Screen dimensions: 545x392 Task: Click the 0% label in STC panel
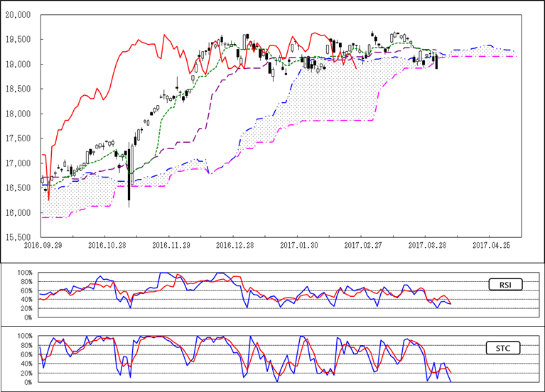point(27,383)
